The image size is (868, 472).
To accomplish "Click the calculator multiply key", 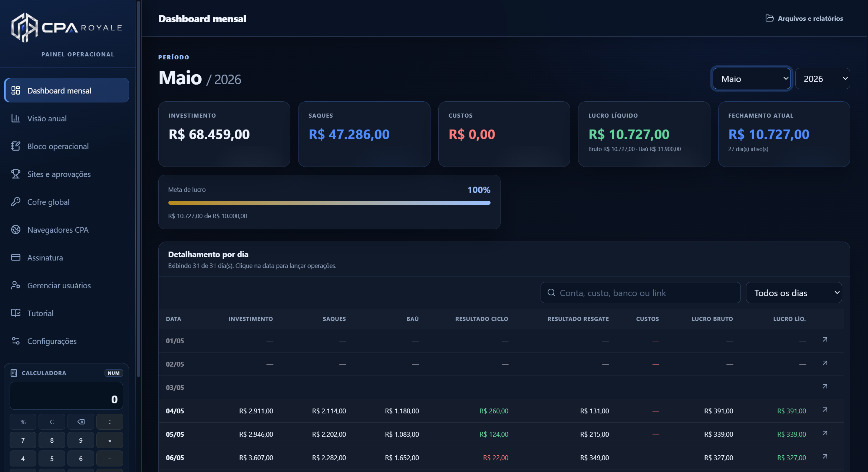I will coord(110,440).
